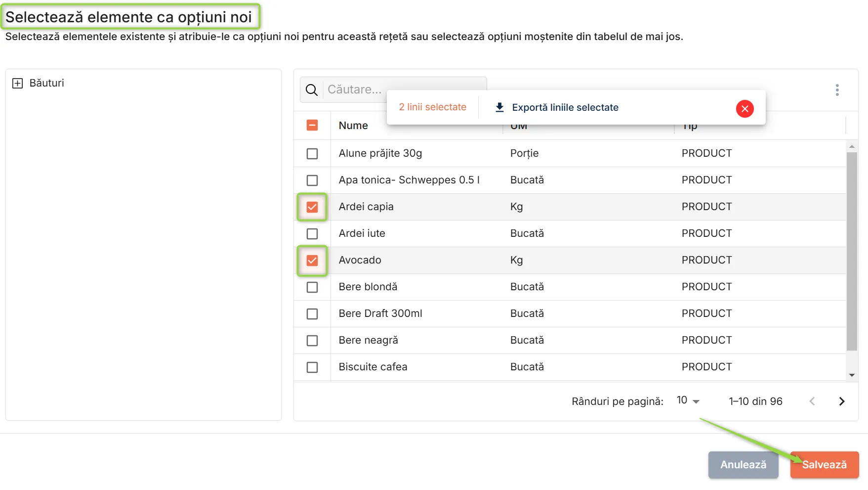Click the search magnifier icon
Image resolution: width=868 pixels, height=490 pixels.
click(311, 90)
